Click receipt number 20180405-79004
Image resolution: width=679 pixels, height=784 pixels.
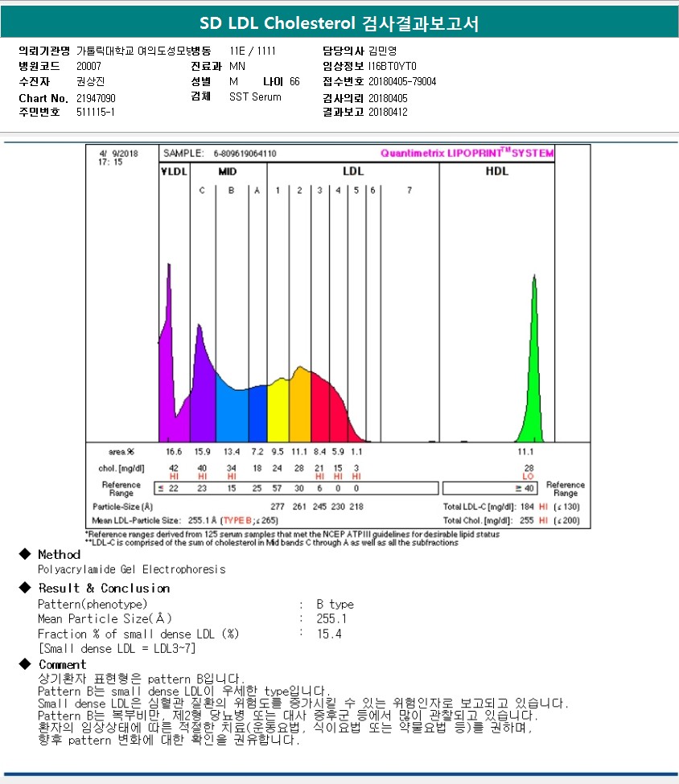(402, 81)
